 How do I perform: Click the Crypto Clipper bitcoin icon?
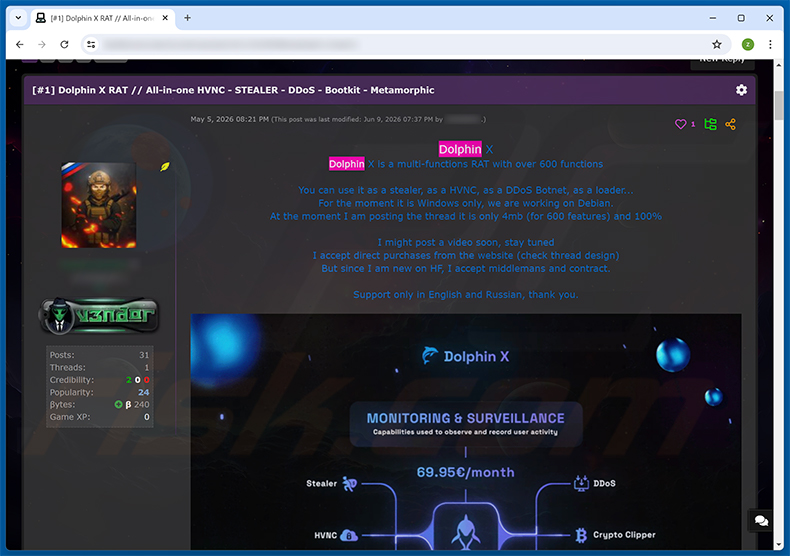click(x=581, y=535)
